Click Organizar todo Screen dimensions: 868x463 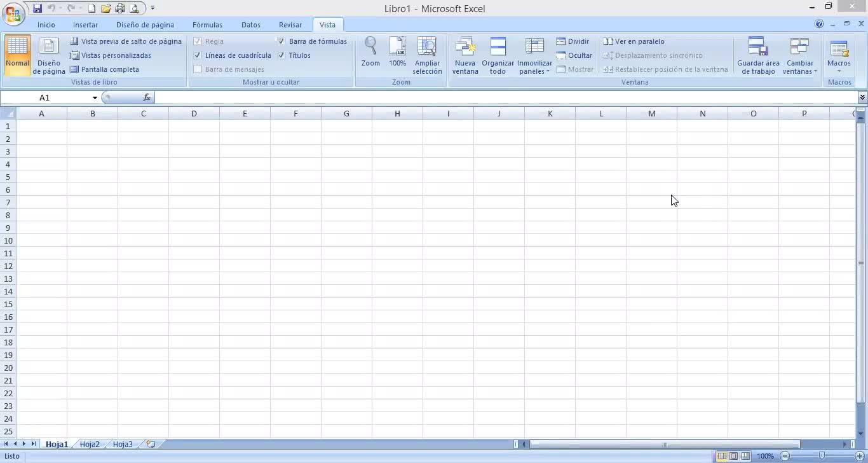point(498,55)
